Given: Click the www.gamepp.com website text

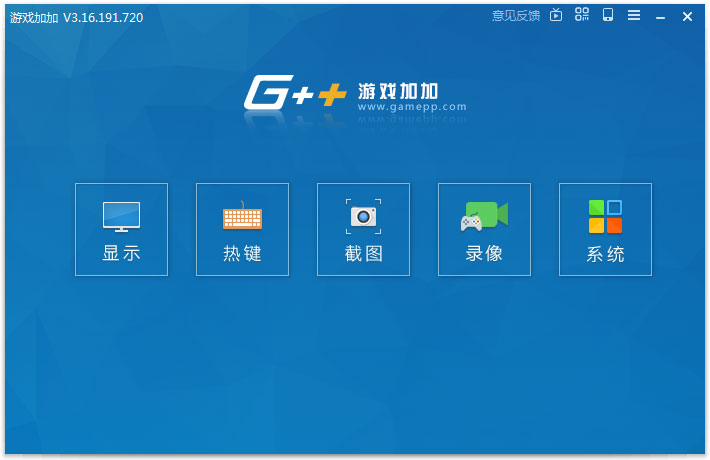Looking at the screenshot, I should click(412, 107).
